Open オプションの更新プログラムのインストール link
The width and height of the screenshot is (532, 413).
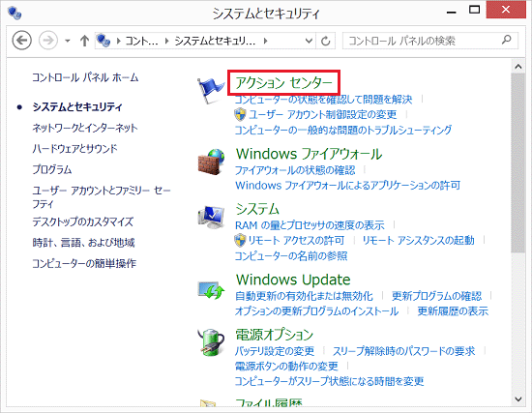click(x=317, y=310)
